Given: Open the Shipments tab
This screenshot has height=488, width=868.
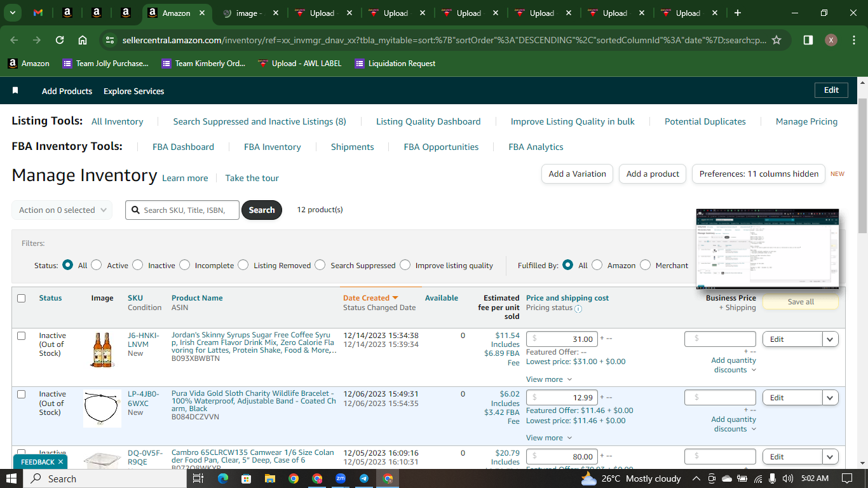Looking at the screenshot, I should click(x=352, y=147).
